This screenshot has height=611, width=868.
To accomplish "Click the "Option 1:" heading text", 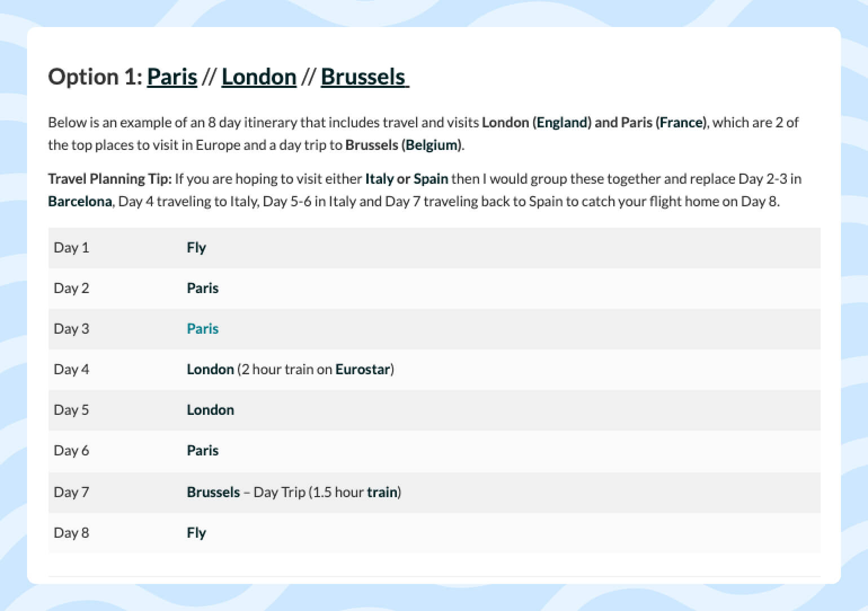I will (x=95, y=77).
